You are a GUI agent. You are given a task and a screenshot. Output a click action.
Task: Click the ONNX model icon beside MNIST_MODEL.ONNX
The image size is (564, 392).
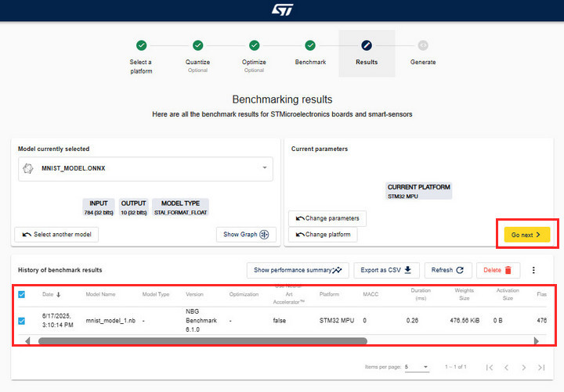coord(28,168)
